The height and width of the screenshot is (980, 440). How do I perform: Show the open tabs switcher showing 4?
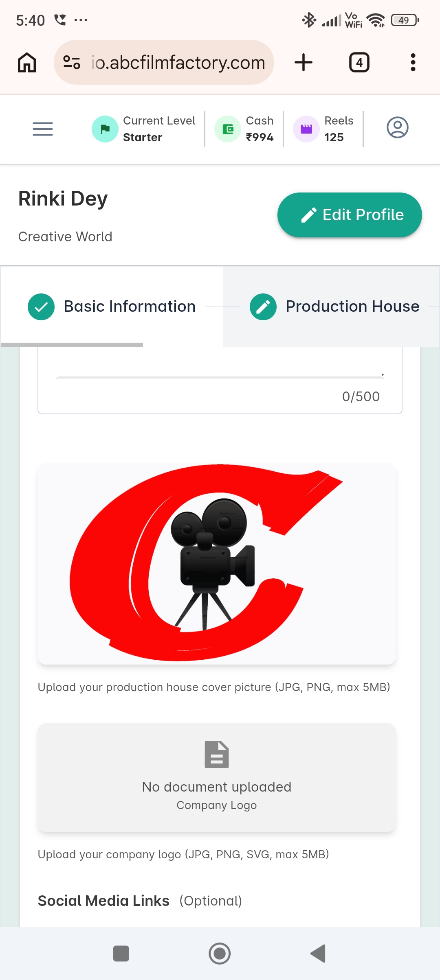359,62
